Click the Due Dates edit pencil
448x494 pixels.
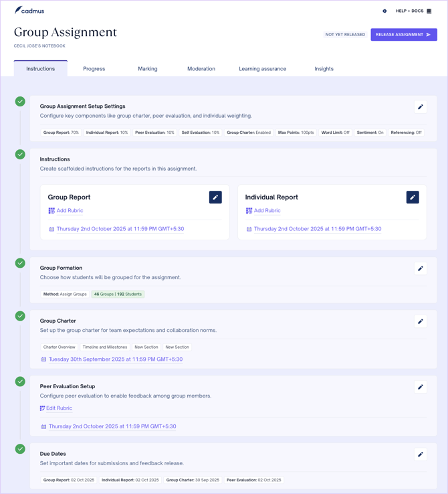(421, 455)
